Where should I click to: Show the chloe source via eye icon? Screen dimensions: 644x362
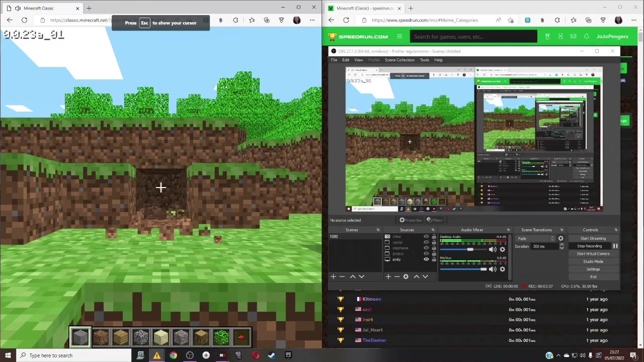(x=426, y=237)
